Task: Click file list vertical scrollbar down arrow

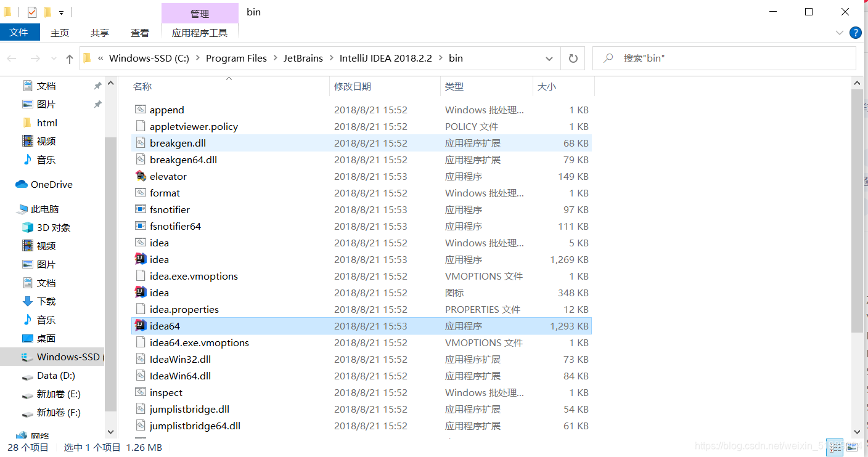Action: [x=858, y=432]
